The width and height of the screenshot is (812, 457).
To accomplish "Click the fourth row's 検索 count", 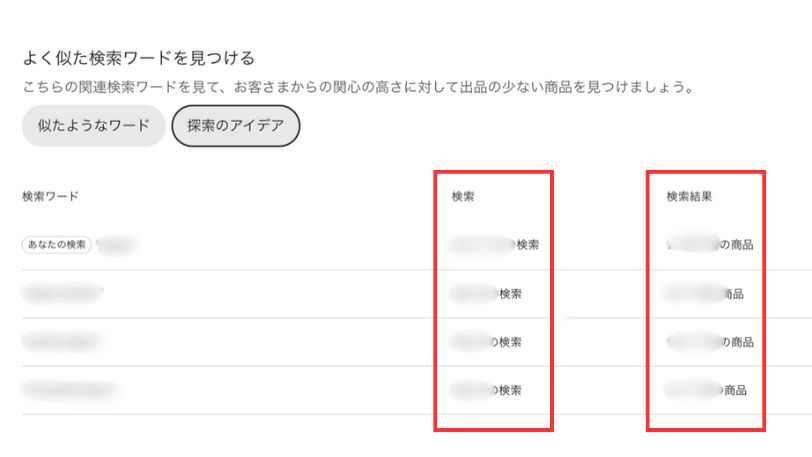I will [x=487, y=390].
